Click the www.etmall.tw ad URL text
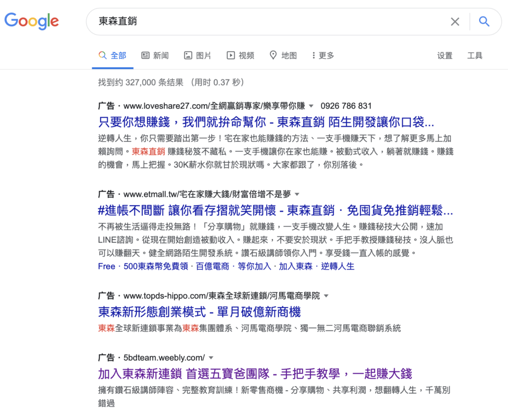The height and width of the screenshot is (420, 508). point(207,194)
